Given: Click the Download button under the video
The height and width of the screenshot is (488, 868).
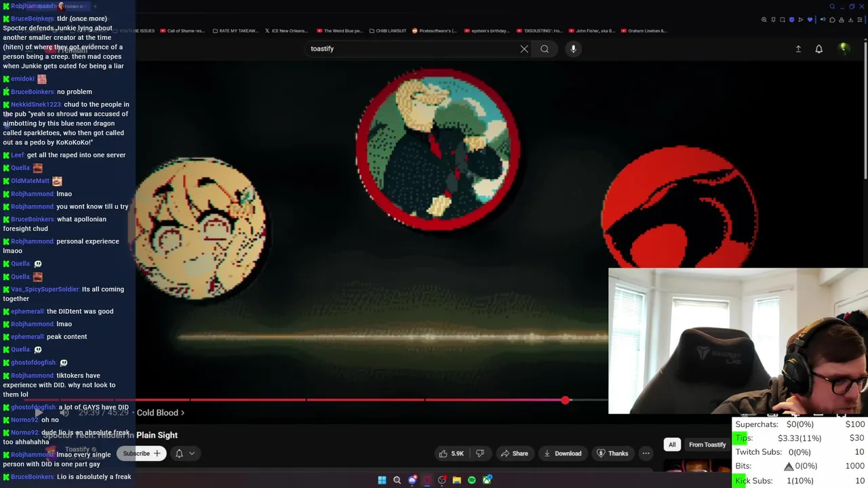Looking at the screenshot, I should click(x=562, y=453).
